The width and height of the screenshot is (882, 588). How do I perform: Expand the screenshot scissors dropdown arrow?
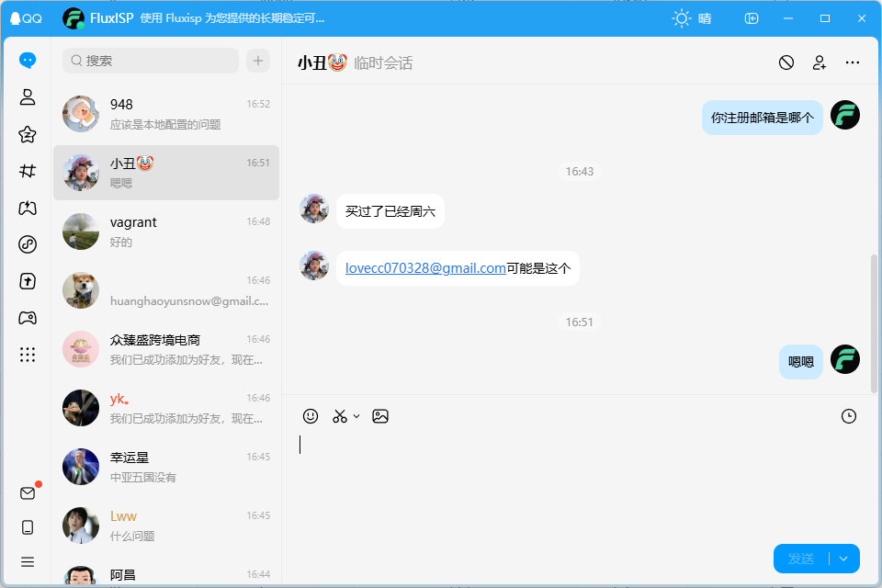356,416
